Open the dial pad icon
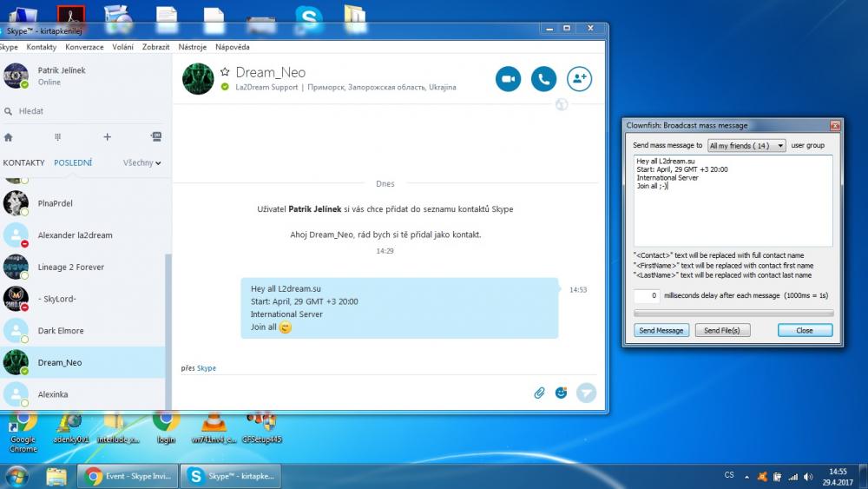The width and height of the screenshot is (868, 489). pos(58,137)
